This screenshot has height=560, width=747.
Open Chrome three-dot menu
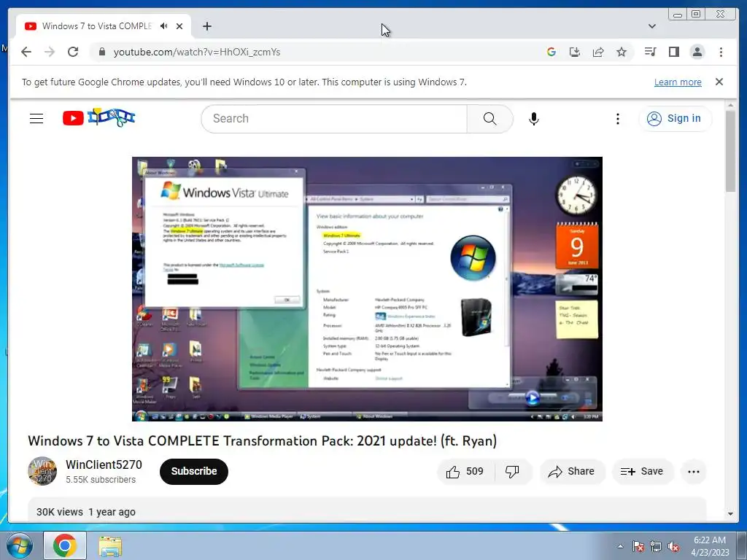tap(721, 52)
